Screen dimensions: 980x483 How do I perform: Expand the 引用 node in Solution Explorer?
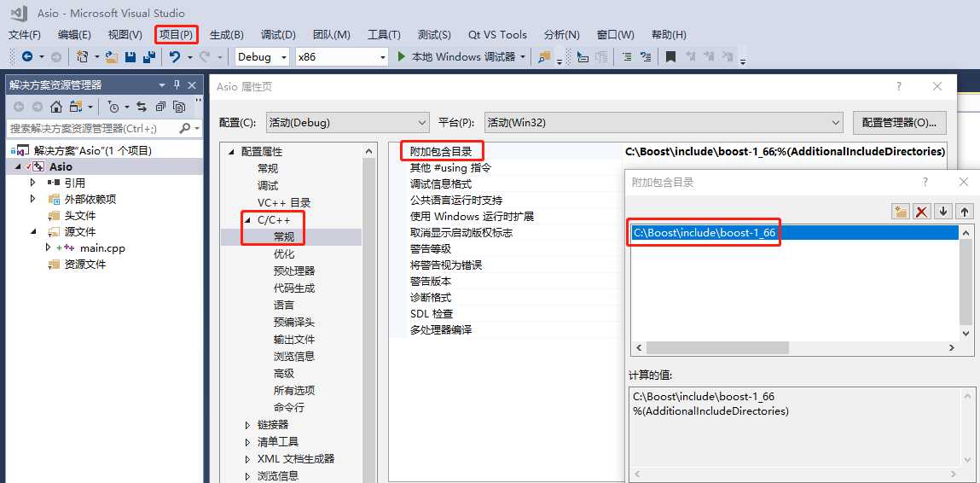point(33,183)
